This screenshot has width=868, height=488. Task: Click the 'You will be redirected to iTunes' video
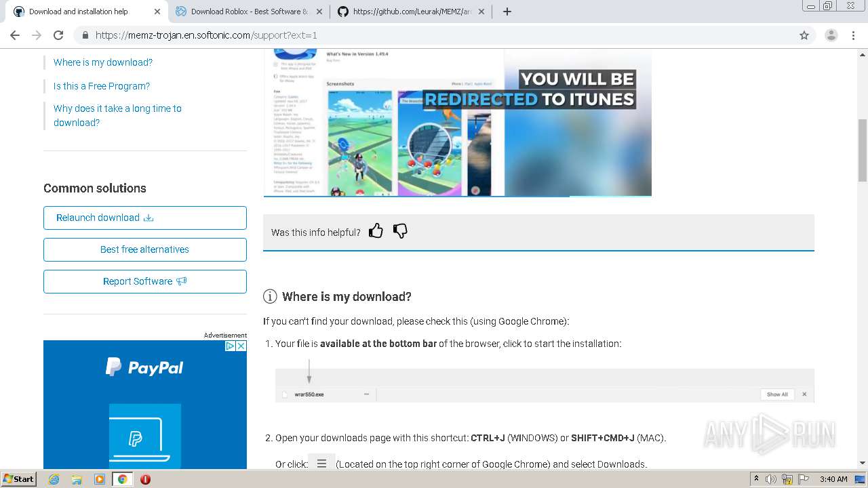point(458,122)
